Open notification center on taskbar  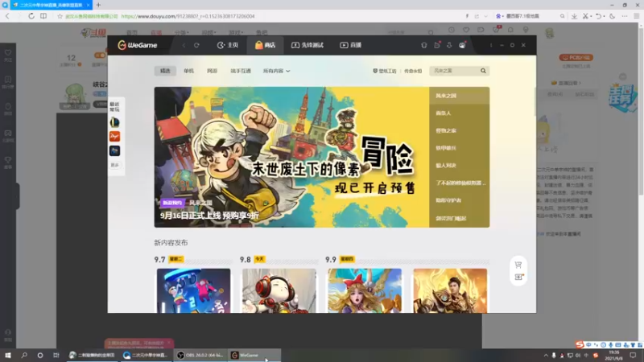[633, 355]
